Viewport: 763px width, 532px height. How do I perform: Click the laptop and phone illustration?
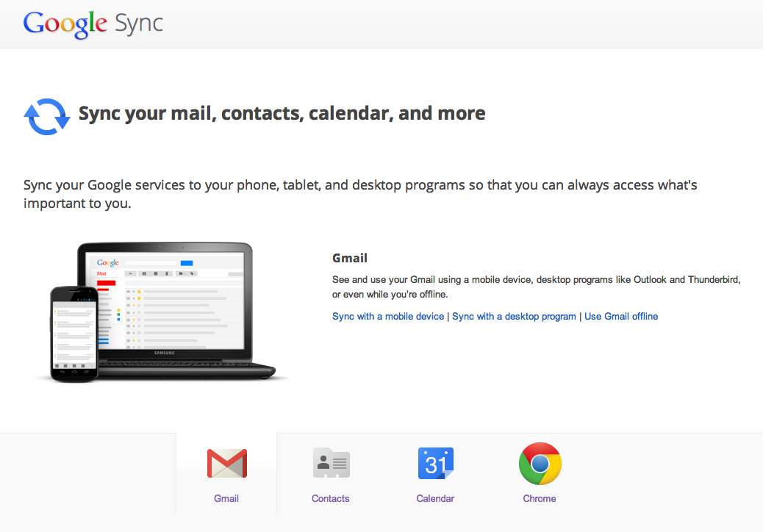point(163,312)
